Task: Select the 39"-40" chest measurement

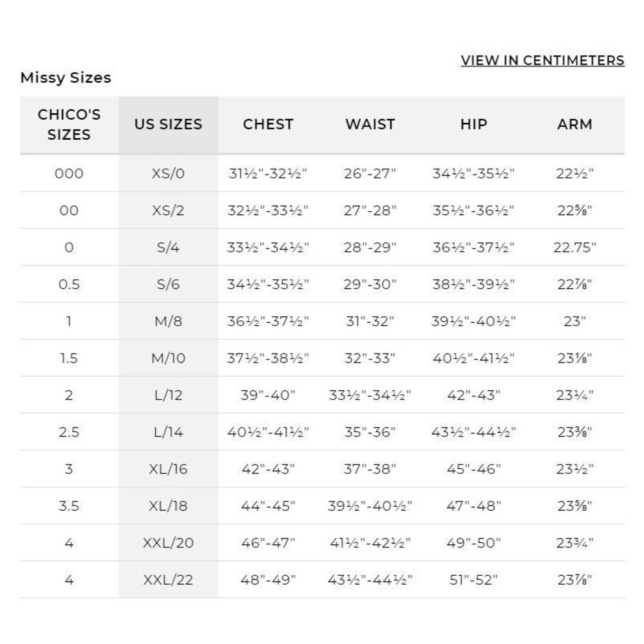Action: click(268, 395)
